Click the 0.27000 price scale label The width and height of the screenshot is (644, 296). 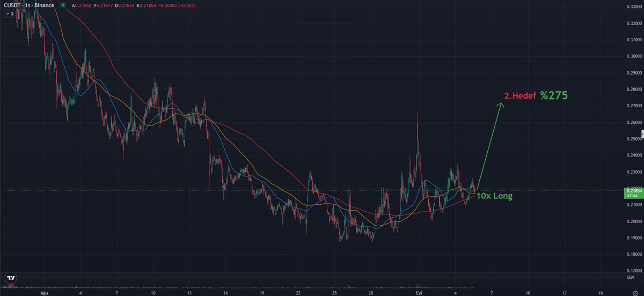click(634, 106)
